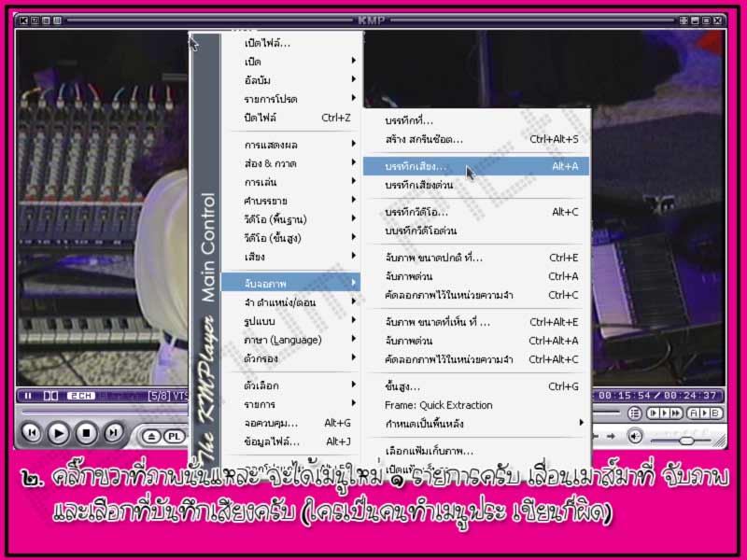Select บรรทึกวีดีโอ... (Alt+C) entry
This screenshot has width=747, height=560.
point(476,212)
